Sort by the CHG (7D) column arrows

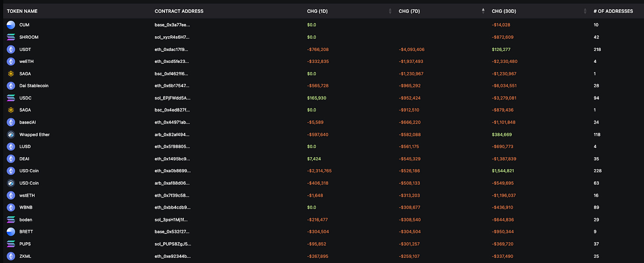(x=483, y=11)
